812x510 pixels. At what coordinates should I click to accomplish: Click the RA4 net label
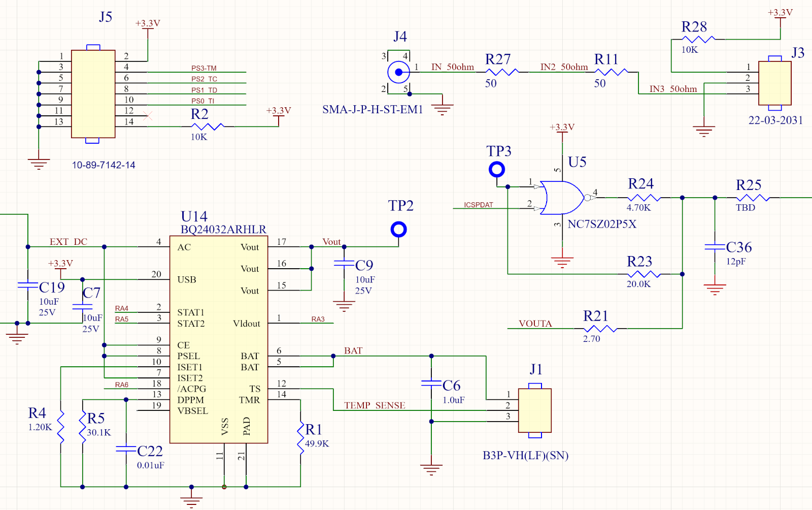click(122, 308)
